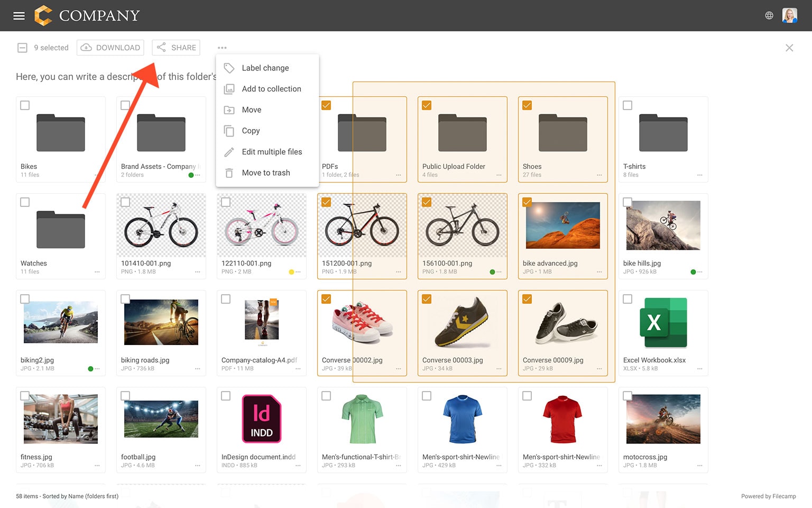Choose Add to collection

pos(267,89)
